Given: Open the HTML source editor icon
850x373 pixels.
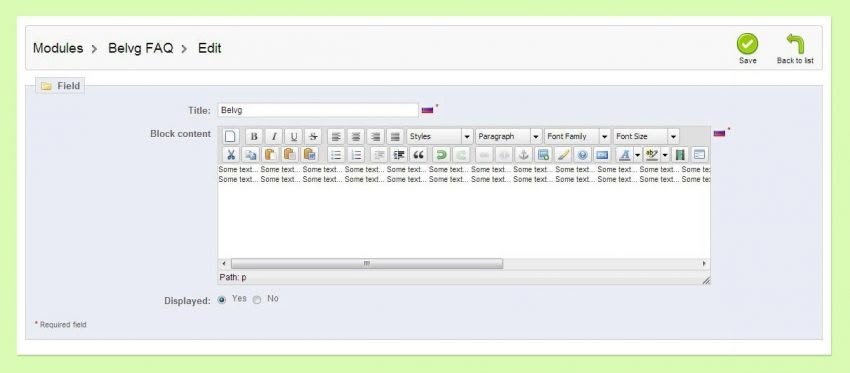Looking at the screenshot, I should pos(602,155).
